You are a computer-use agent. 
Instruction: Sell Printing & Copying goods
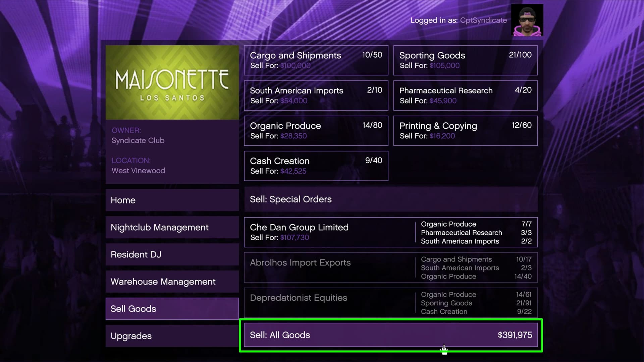pos(465,131)
